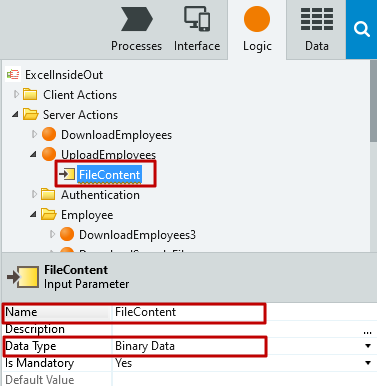Select the Logic tab

257,29
